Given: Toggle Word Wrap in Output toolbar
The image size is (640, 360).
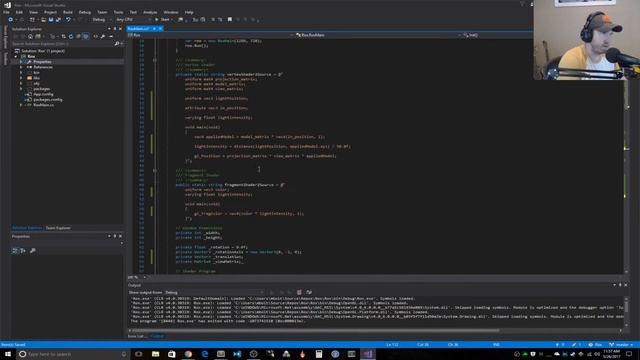Looking at the screenshot, I should pyautogui.click(x=309, y=292).
